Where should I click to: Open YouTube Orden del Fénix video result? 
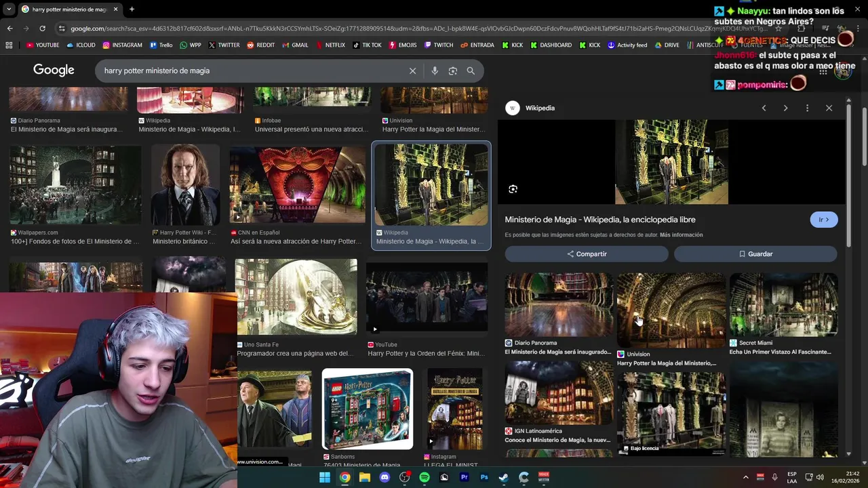(427, 297)
